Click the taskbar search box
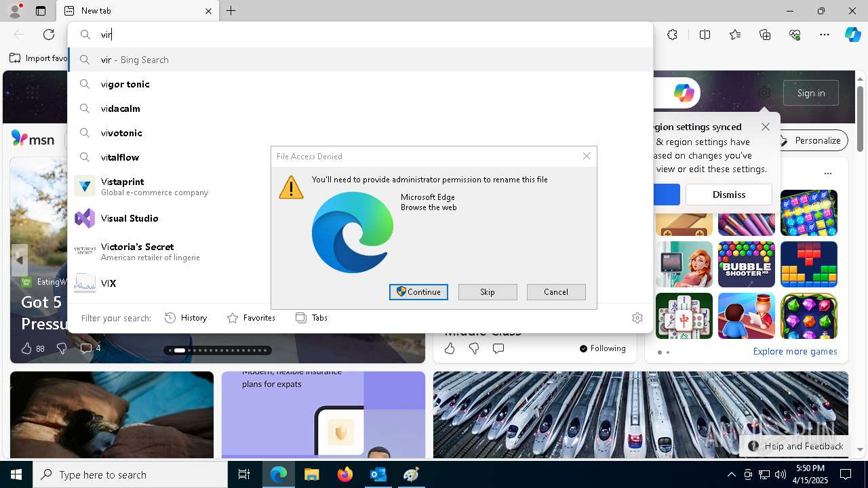This screenshot has height=488, width=868. tap(130, 474)
